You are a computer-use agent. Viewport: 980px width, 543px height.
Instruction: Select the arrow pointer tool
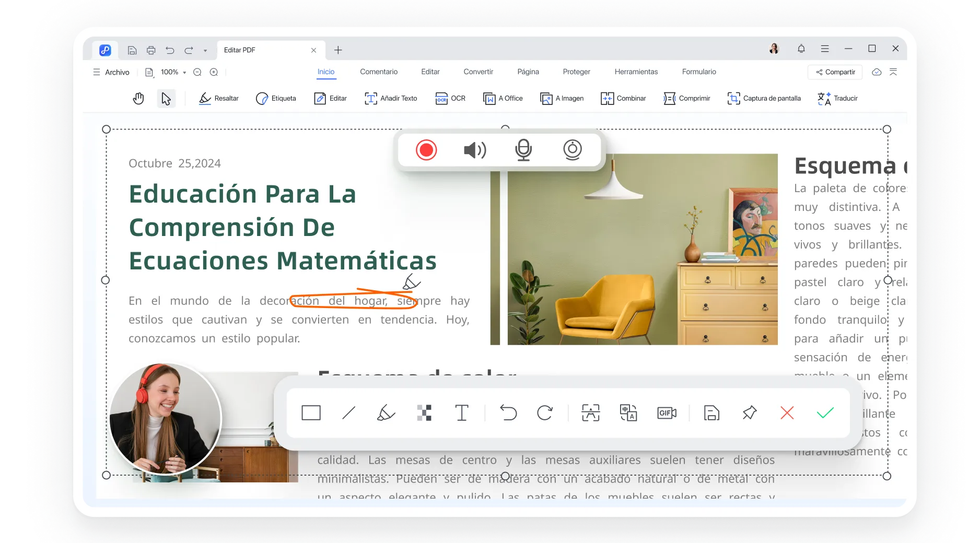tap(166, 98)
